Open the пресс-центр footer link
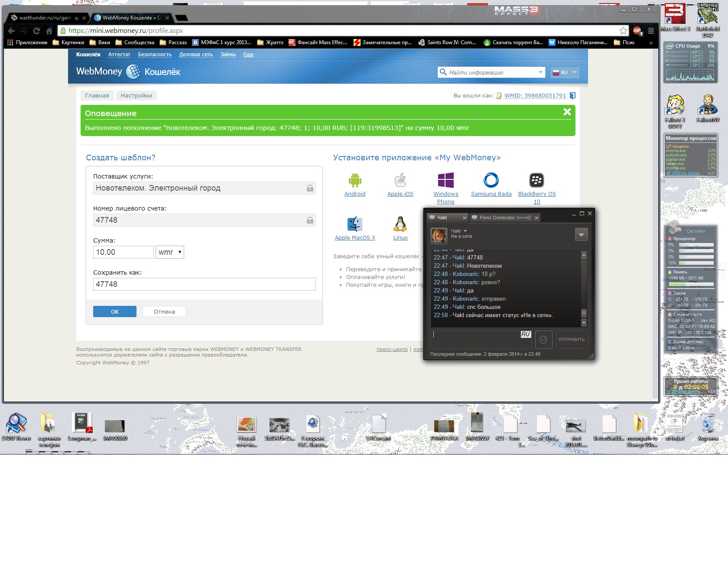 click(x=392, y=349)
